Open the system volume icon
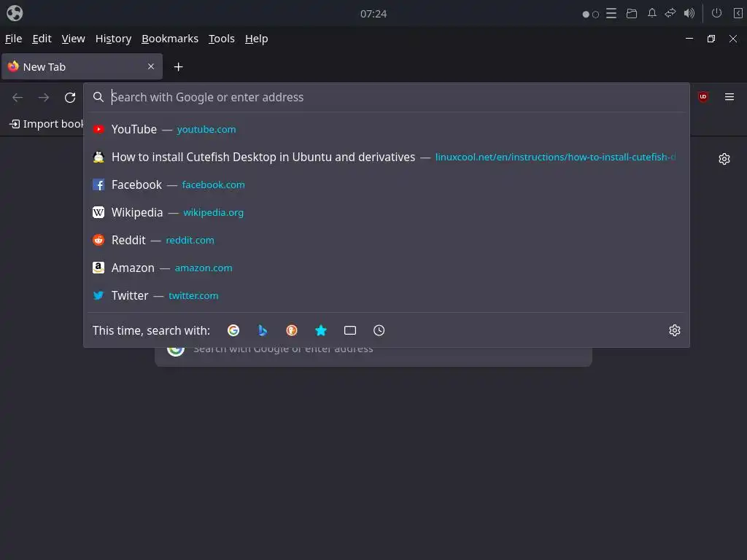 click(689, 13)
